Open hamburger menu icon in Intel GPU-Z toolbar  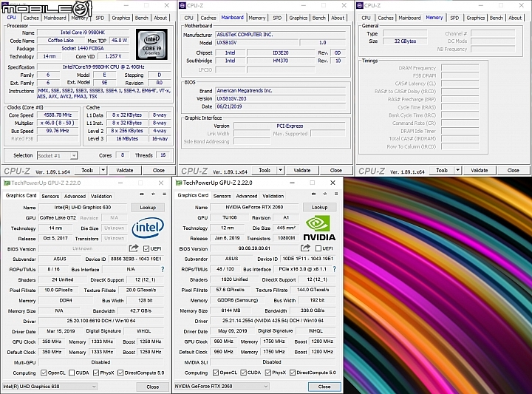click(x=164, y=194)
